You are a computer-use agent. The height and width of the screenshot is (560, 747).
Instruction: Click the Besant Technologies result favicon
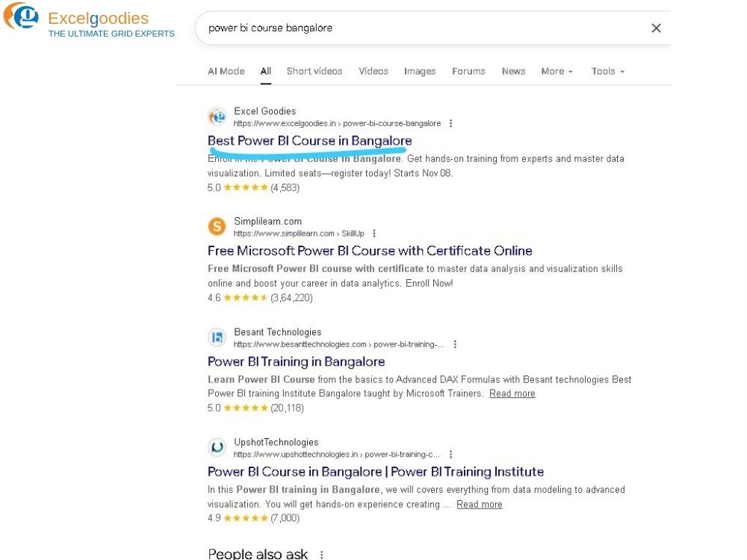pyautogui.click(x=217, y=337)
